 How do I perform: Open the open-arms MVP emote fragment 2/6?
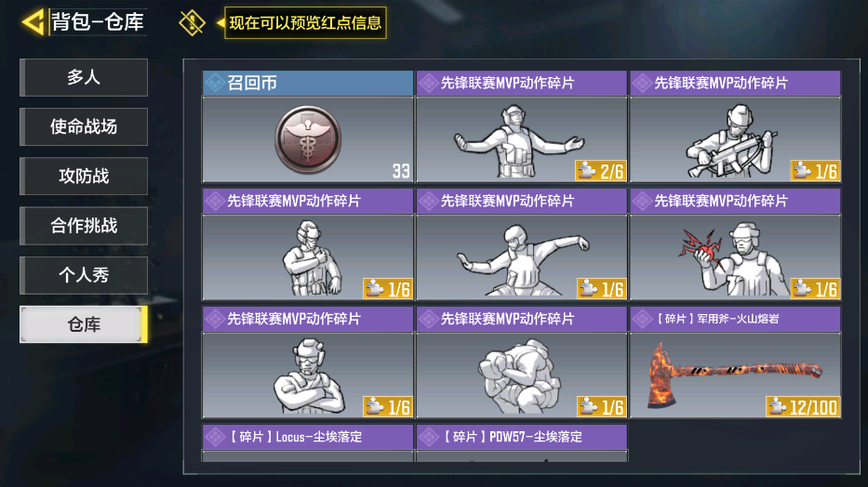click(x=522, y=126)
